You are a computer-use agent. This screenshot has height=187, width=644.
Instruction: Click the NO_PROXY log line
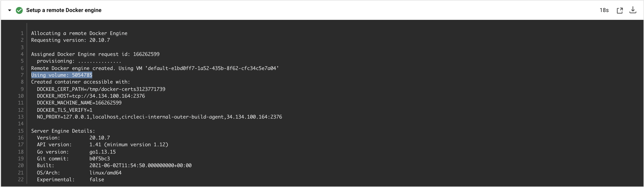(x=159, y=117)
